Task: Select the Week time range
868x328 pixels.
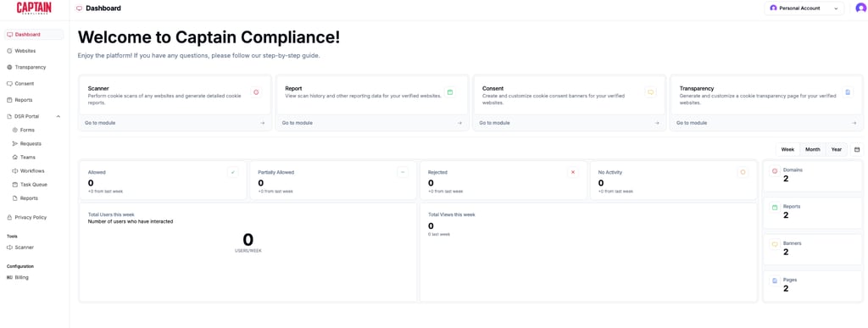Action: [x=787, y=149]
